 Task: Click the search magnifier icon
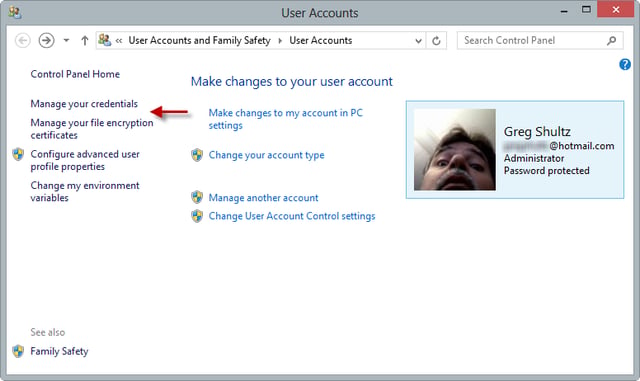[611, 40]
